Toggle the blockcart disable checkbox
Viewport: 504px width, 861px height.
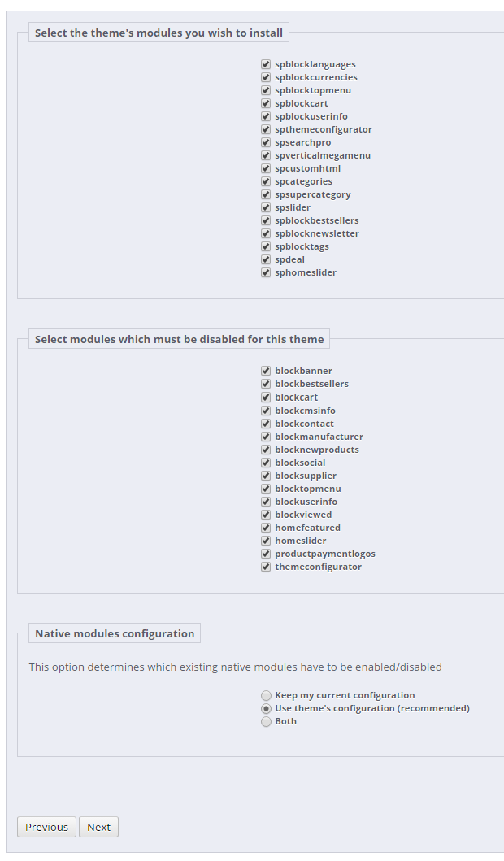coord(266,397)
